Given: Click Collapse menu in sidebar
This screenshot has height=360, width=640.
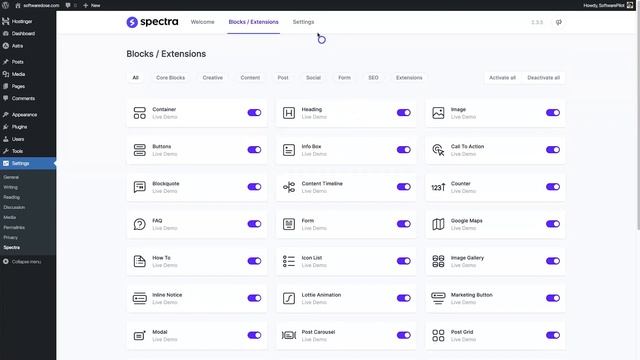Looking at the screenshot, I should point(22,262).
